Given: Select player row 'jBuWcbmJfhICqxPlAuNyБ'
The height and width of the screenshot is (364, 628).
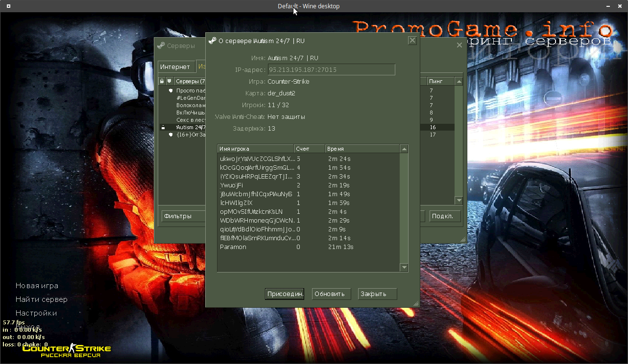Looking at the screenshot, I should 309,194.
